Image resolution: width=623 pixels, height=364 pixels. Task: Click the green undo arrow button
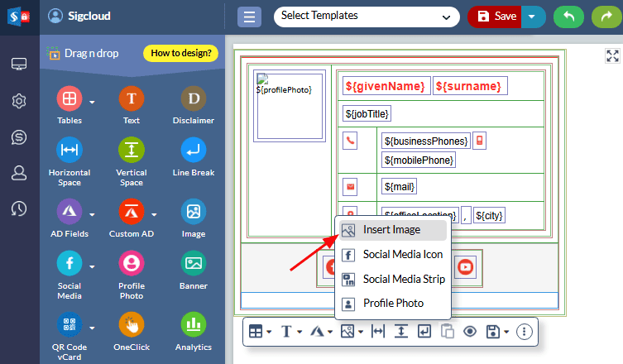[x=568, y=17]
